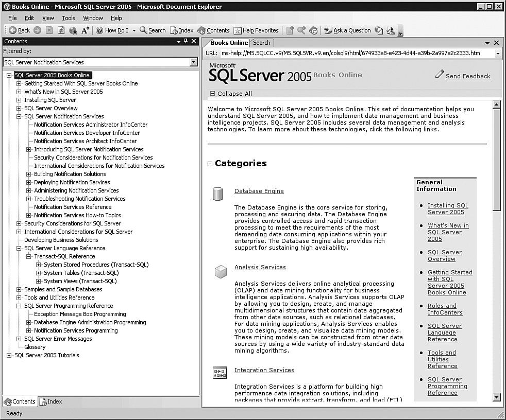This screenshot has width=506, height=420.
Task: Close the Contents panel
Action: click(x=194, y=41)
